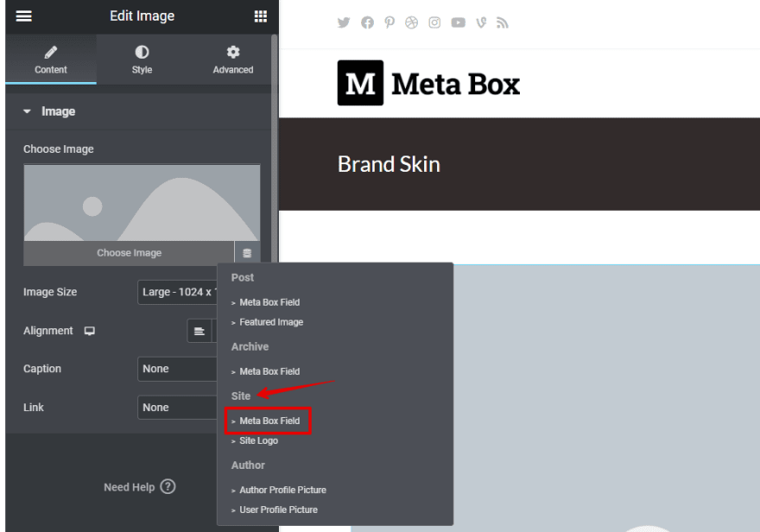The width and height of the screenshot is (760, 532).
Task: Select Meta Box Field under Site
Action: (x=269, y=421)
